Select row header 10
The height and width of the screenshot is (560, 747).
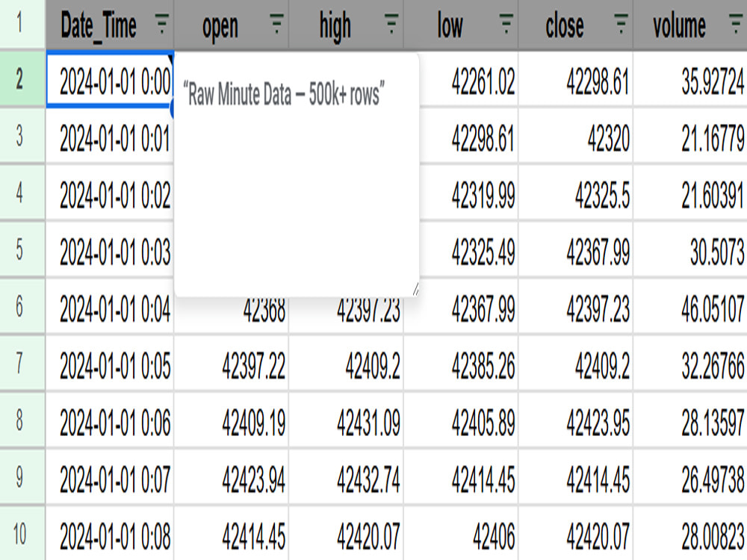coord(22,533)
